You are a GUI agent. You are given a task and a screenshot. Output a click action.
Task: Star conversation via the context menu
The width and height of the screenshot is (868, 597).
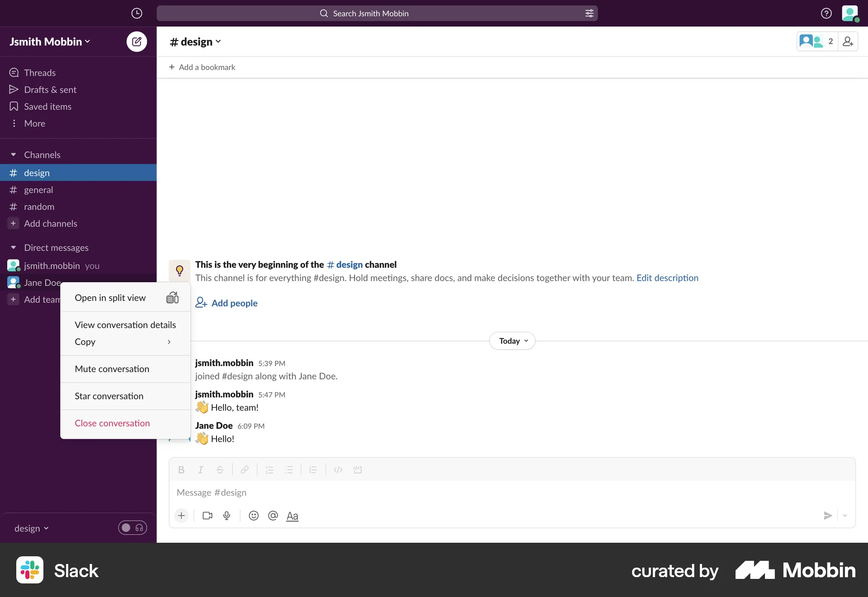(108, 396)
